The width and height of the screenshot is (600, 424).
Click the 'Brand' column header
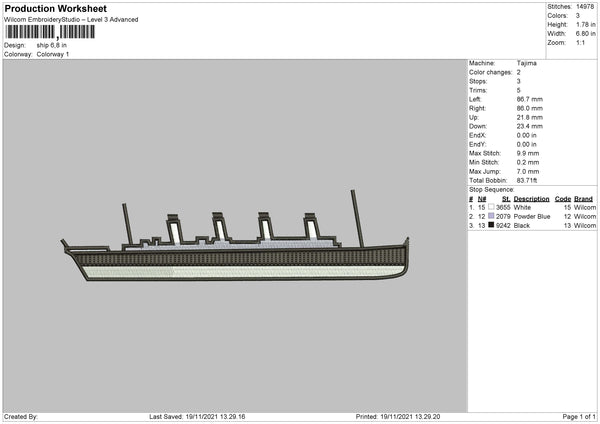[x=583, y=199]
